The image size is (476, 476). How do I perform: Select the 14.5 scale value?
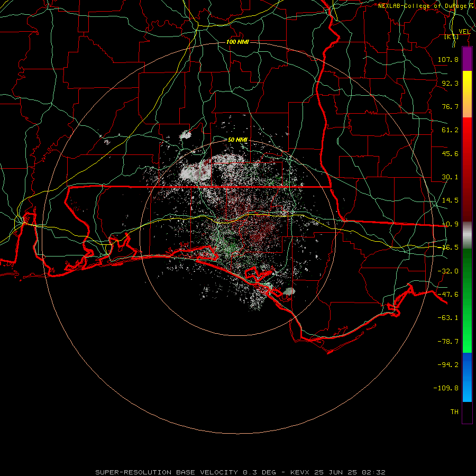click(x=450, y=200)
